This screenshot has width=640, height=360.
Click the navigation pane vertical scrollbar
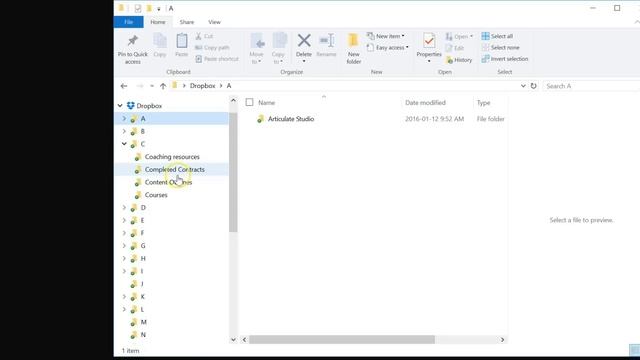233,172
